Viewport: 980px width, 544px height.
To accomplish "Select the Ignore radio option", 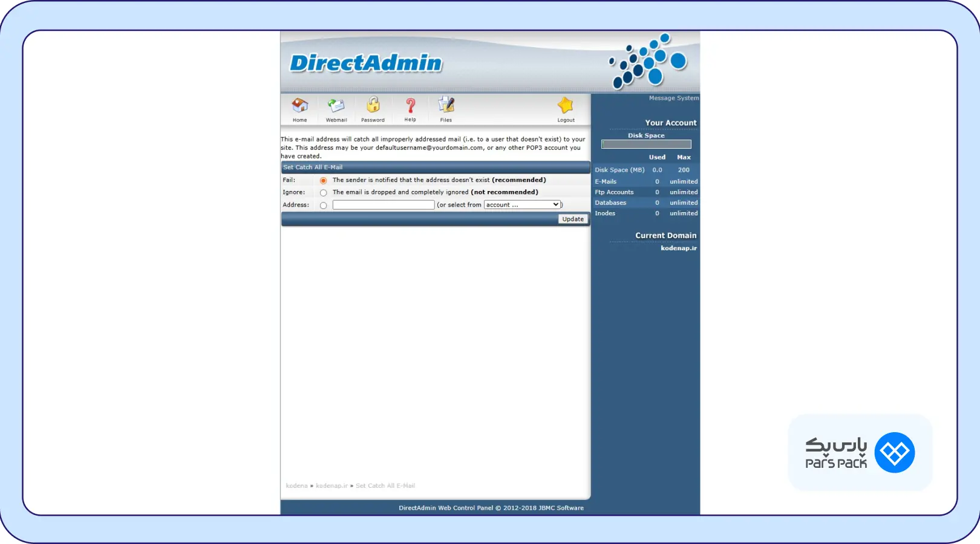I will pos(324,193).
